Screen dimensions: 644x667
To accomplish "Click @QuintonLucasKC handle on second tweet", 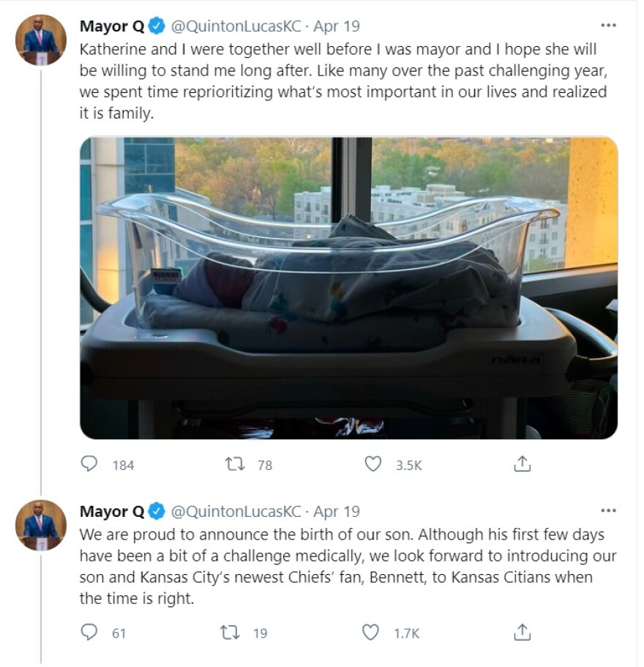I will pyautogui.click(x=236, y=511).
